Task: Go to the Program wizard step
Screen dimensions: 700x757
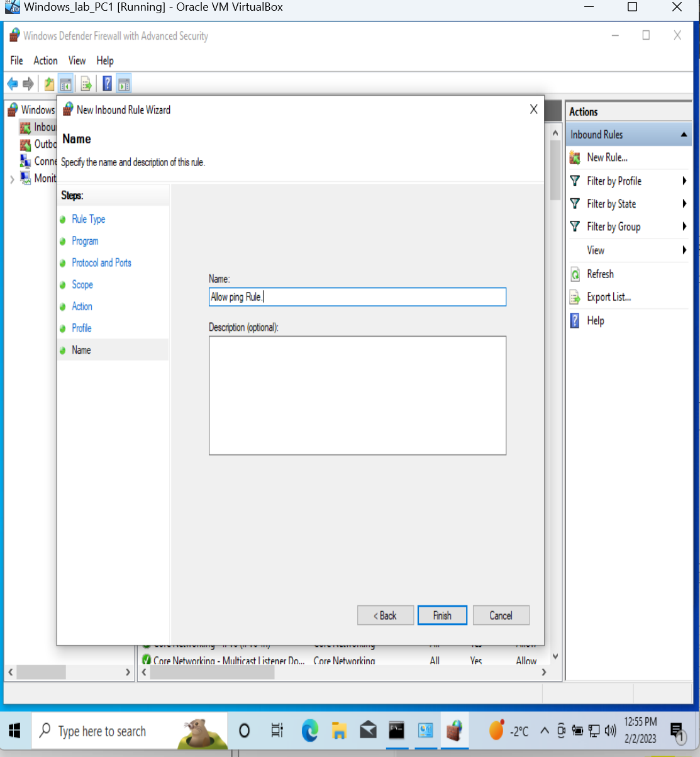Action: click(85, 241)
